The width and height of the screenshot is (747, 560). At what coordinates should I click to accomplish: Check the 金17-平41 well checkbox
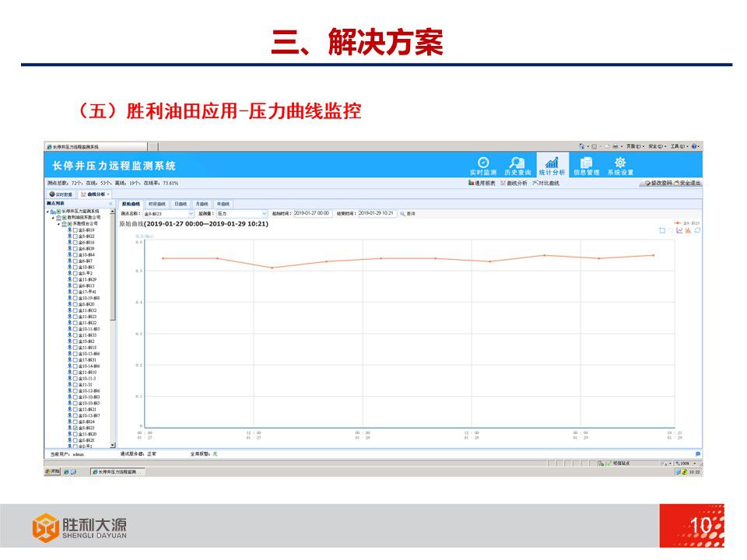tap(75, 292)
